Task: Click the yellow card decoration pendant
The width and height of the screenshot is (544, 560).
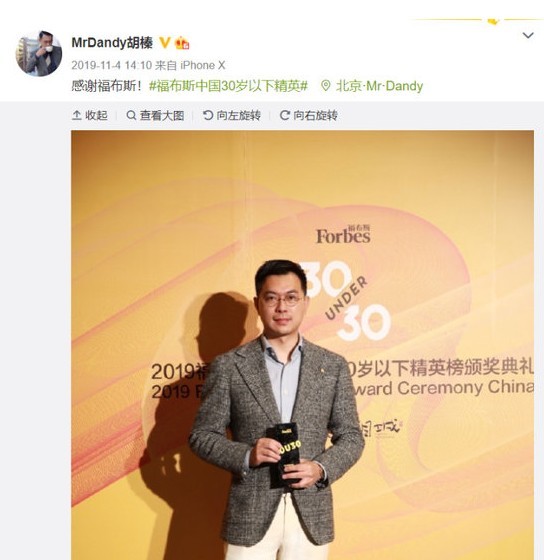Action: click(x=493, y=21)
